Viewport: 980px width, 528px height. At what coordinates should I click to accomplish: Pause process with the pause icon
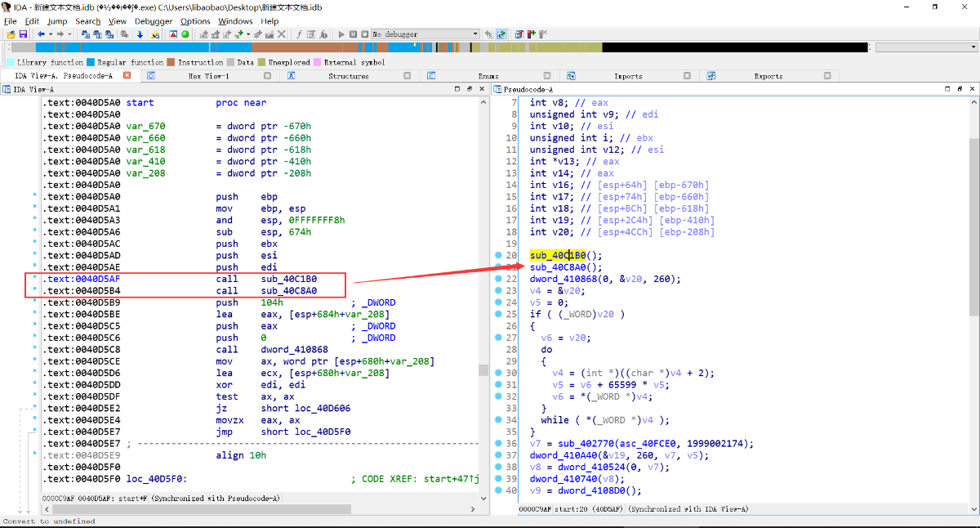tap(353, 34)
